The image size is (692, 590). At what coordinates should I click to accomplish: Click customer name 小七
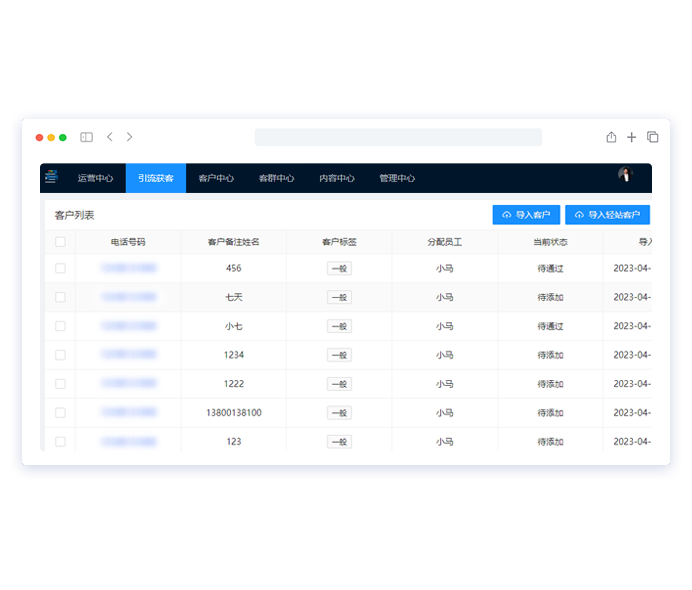pos(233,326)
